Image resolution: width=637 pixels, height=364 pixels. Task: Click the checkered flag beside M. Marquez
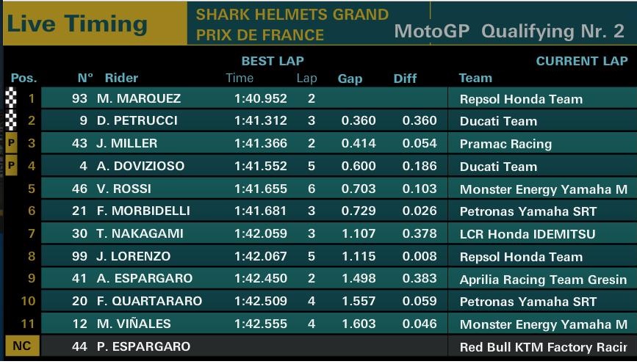(x=11, y=98)
